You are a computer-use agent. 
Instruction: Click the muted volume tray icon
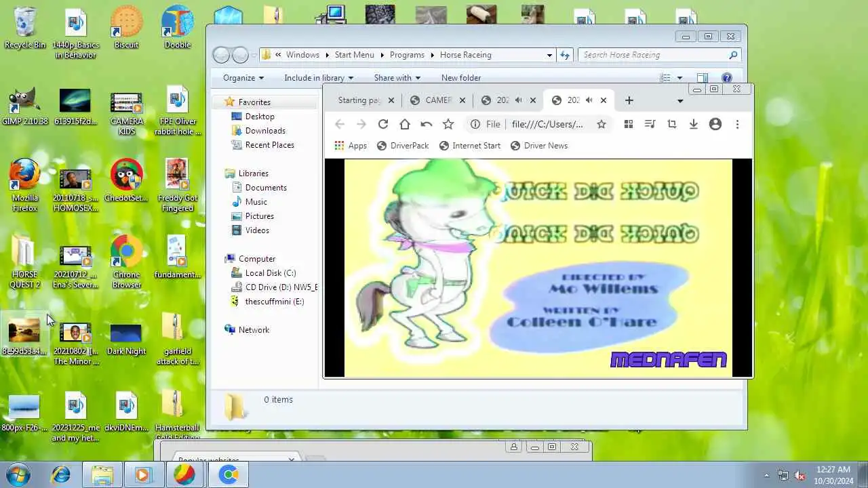[x=800, y=475]
